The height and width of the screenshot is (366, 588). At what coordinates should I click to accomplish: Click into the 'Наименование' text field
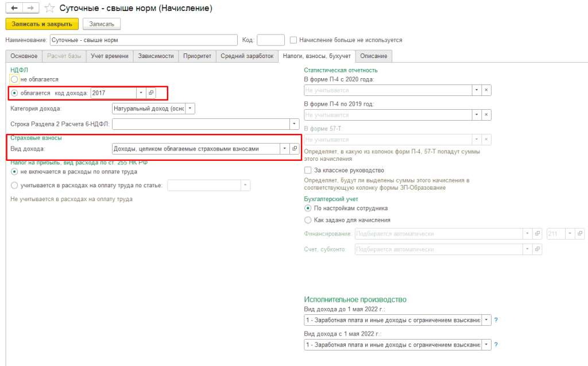point(143,40)
